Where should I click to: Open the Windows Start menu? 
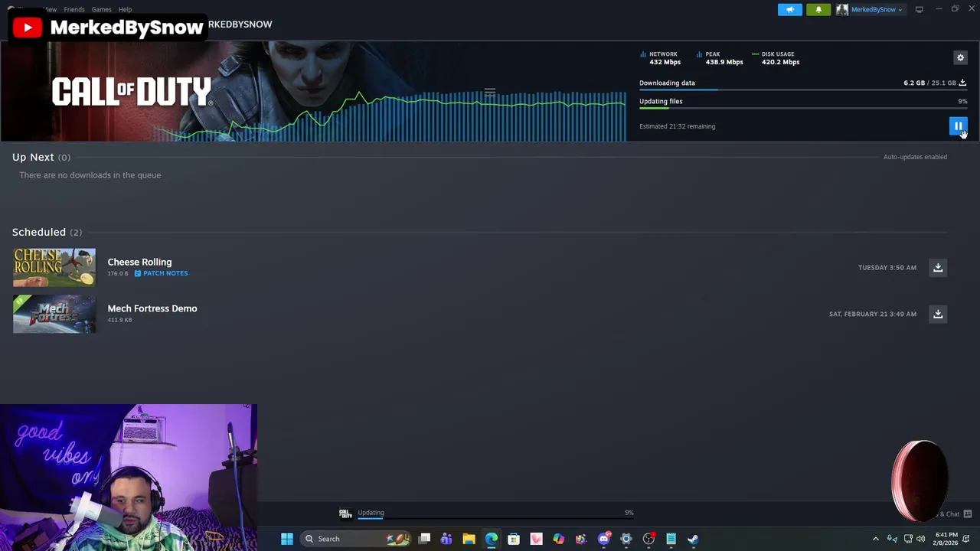pyautogui.click(x=287, y=539)
